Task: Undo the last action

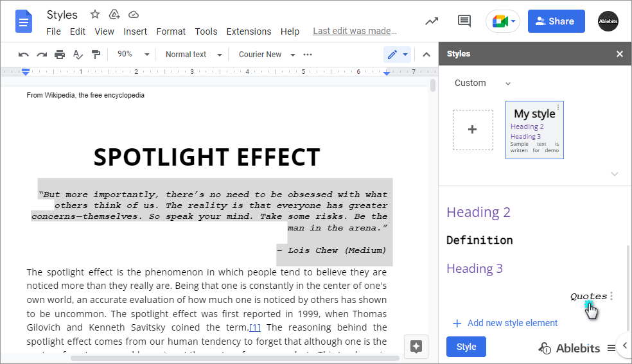Action: coord(23,55)
